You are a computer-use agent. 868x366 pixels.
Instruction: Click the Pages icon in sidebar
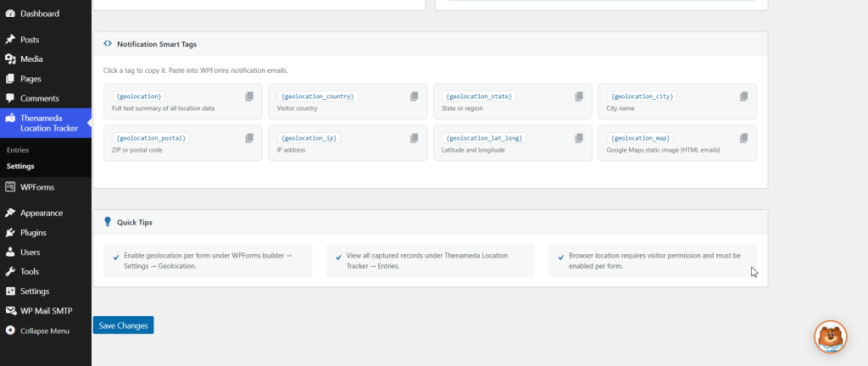[x=10, y=79]
